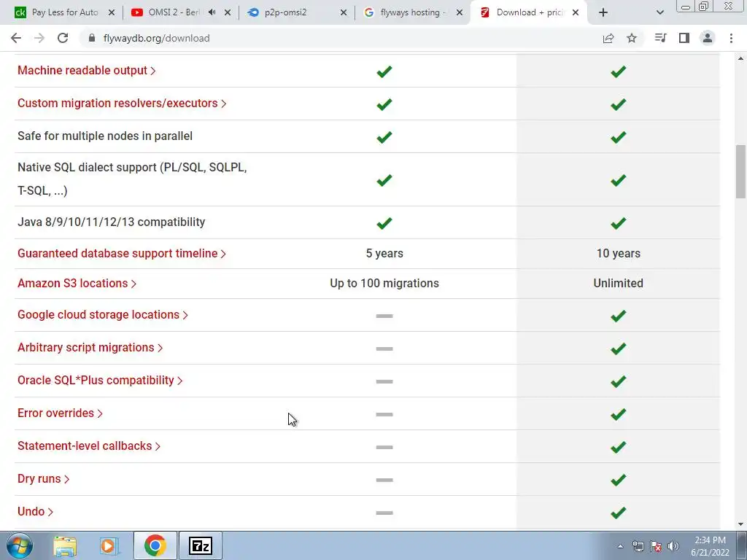Viewport: 747px width, 560px height.
Task: Open Undo feature link
Action: [x=35, y=511]
